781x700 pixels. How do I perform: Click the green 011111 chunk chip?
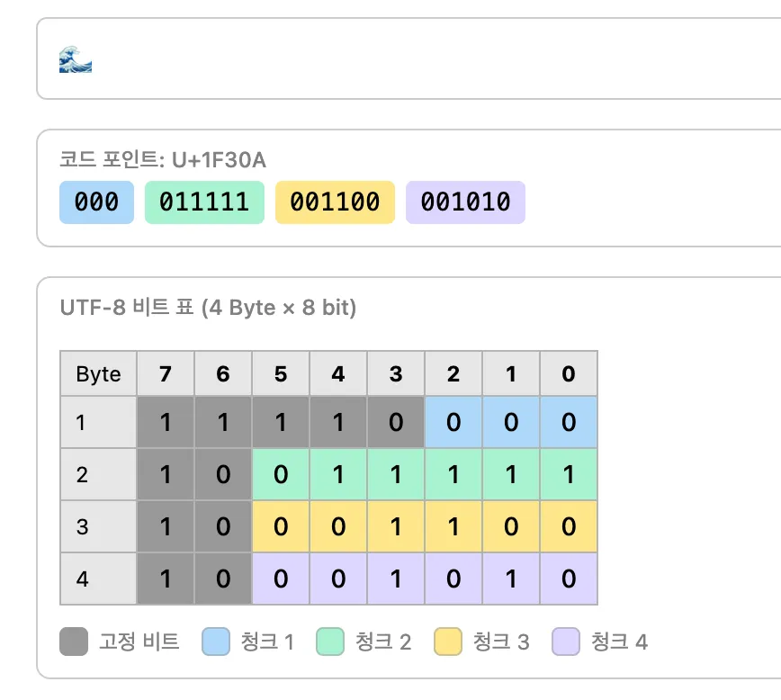204,202
